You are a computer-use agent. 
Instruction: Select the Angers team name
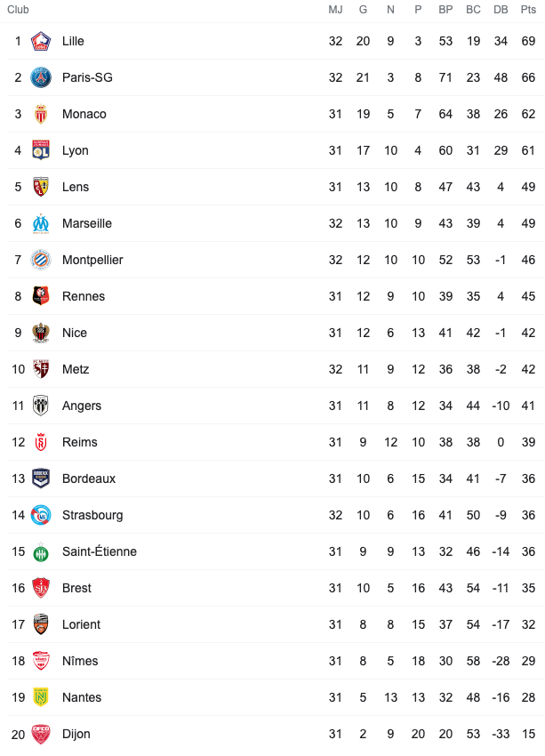click(x=82, y=406)
